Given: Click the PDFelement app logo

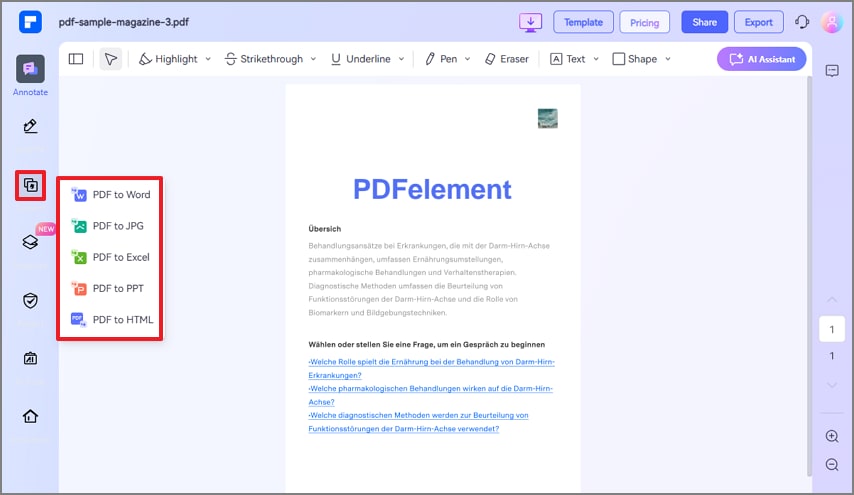Looking at the screenshot, I should click(30, 22).
